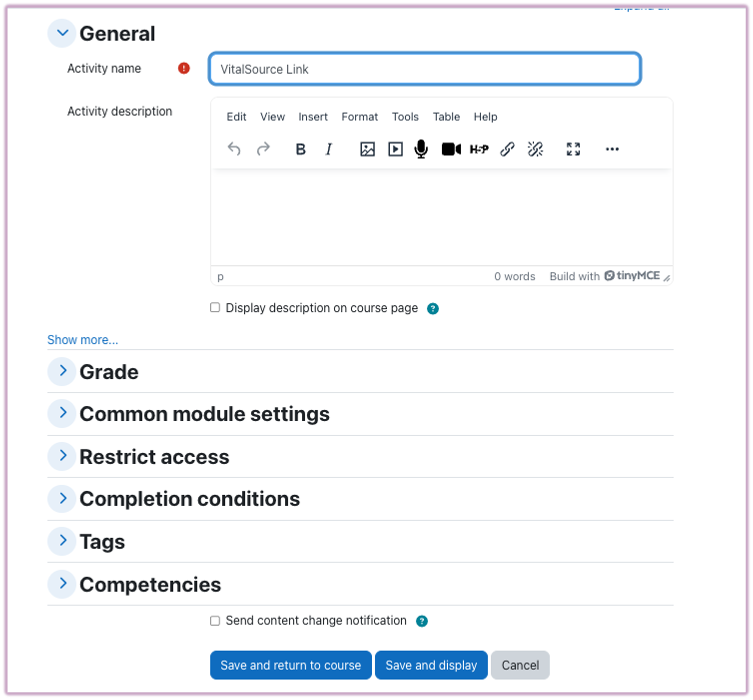Image resolution: width=753 pixels, height=700 pixels.
Task: Open the Table menu in the editor
Action: coord(446,117)
